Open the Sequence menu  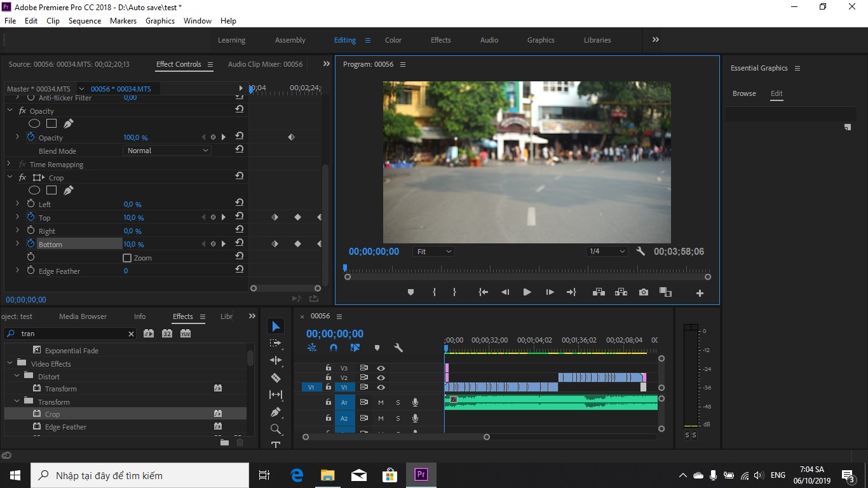pyautogui.click(x=85, y=21)
